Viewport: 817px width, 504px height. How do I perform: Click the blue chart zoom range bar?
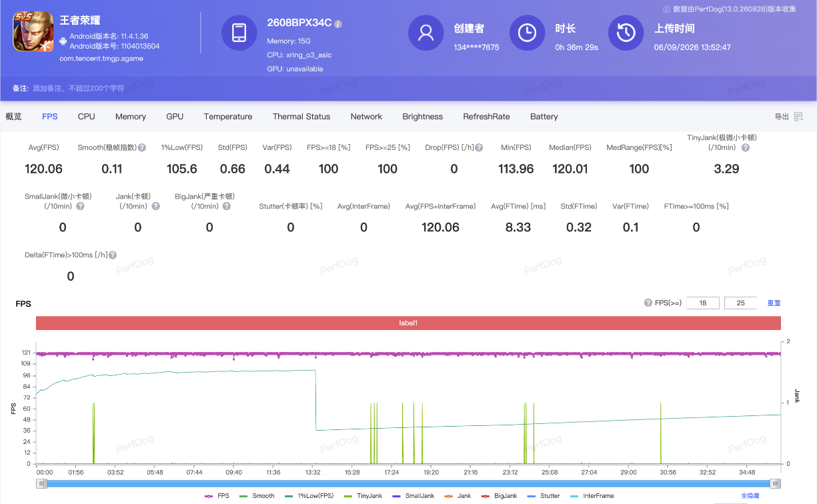tap(408, 483)
